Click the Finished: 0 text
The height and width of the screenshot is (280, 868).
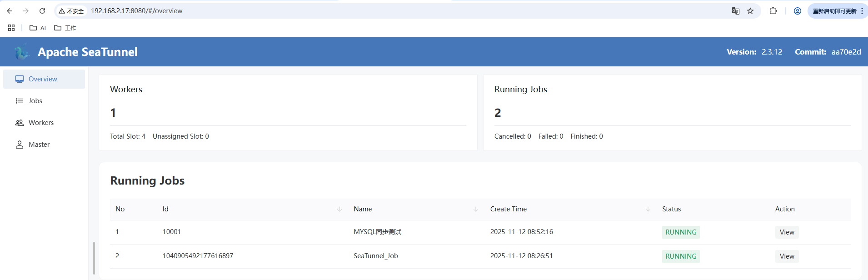(x=587, y=136)
